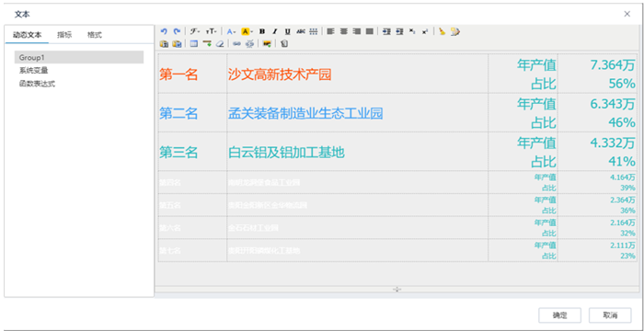Click the format painter pencil icon
Viewport: 644px width, 331px height.
pos(455,31)
